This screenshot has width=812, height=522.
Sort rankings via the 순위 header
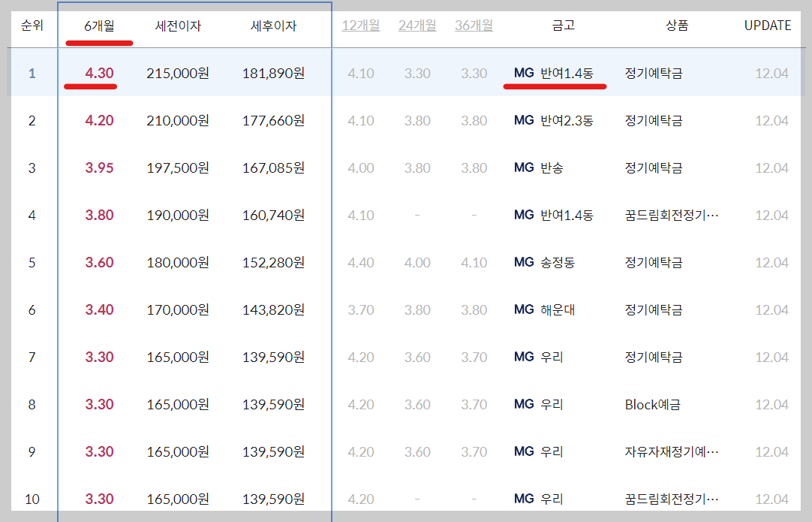(x=30, y=25)
